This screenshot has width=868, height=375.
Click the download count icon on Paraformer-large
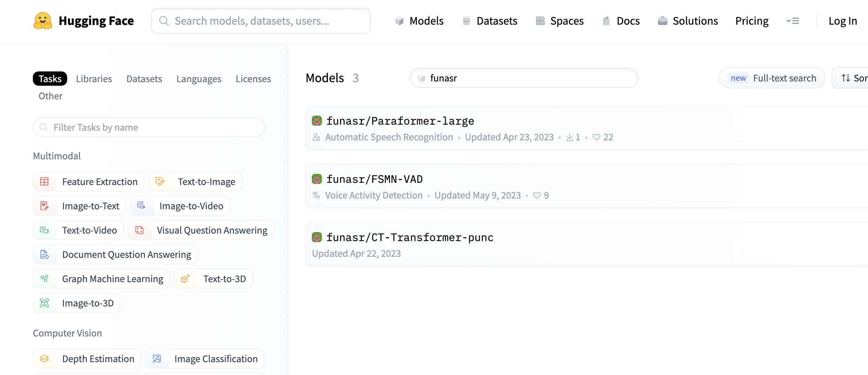[x=570, y=137]
